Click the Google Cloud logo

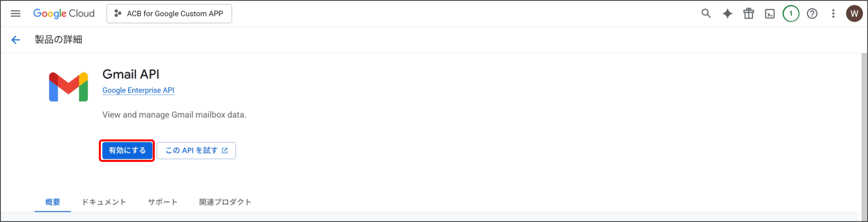click(64, 14)
